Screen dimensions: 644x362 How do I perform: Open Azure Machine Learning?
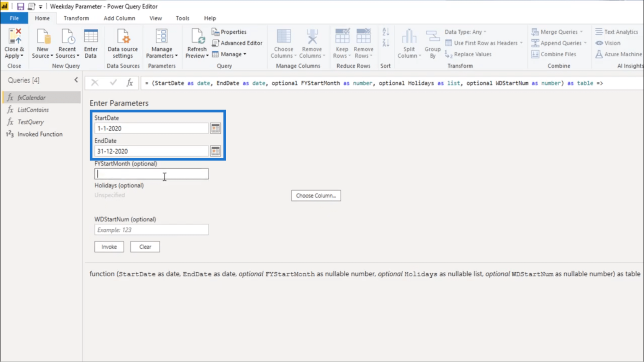pos(619,54)
